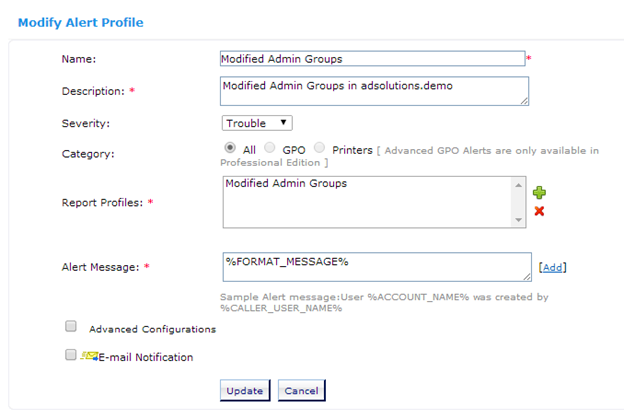Click the Alert Message textarea resize handle
This screenshot has height=419, width=624.
526,277
